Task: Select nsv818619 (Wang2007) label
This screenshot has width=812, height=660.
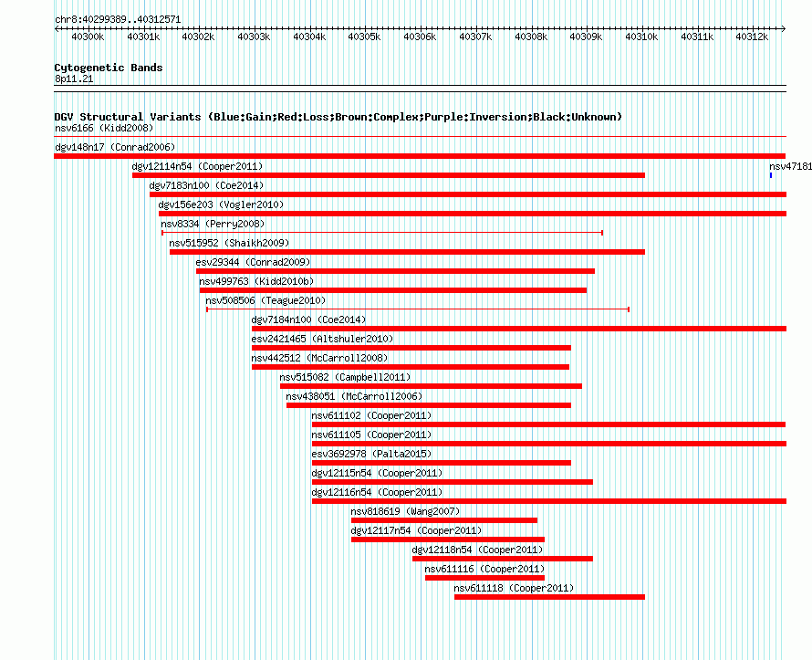Action: tap(405, 511)
